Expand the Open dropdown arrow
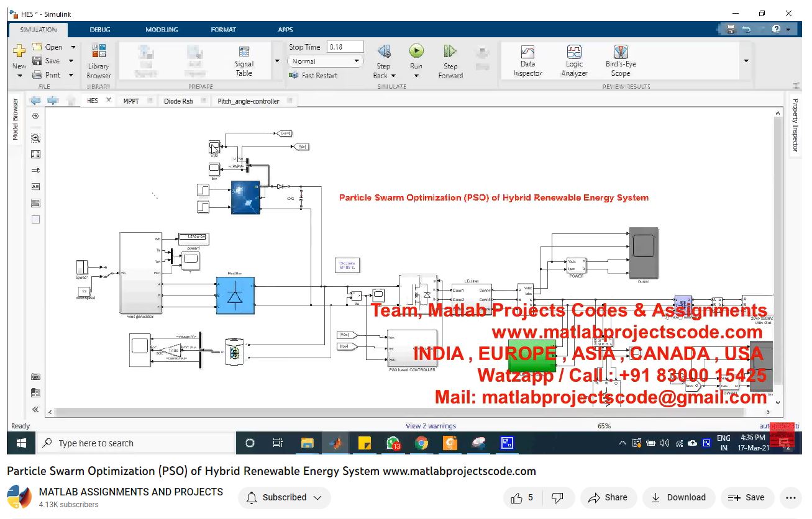Viewport: 812px width, 519px height. click(73, 47)
